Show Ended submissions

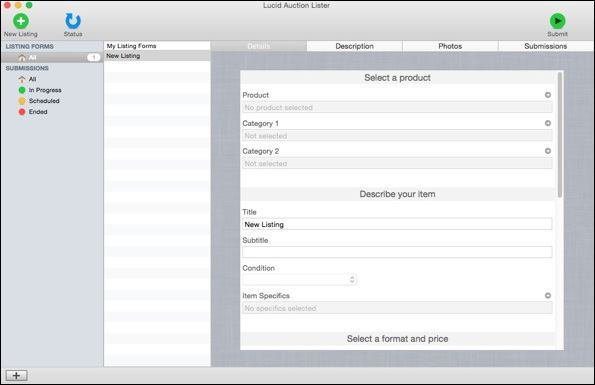(x=38, y=112)
